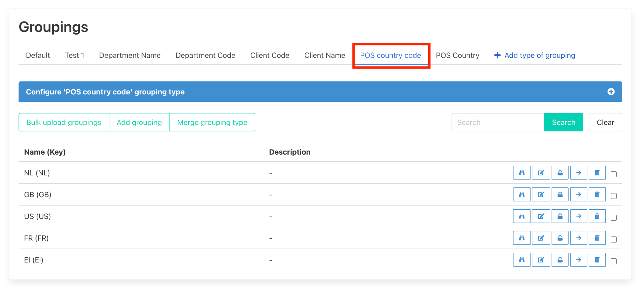Image resolution: width=644 pixels, height=287 pixels.
Task: Select the US row checkbox
Action: coord(613,218)
